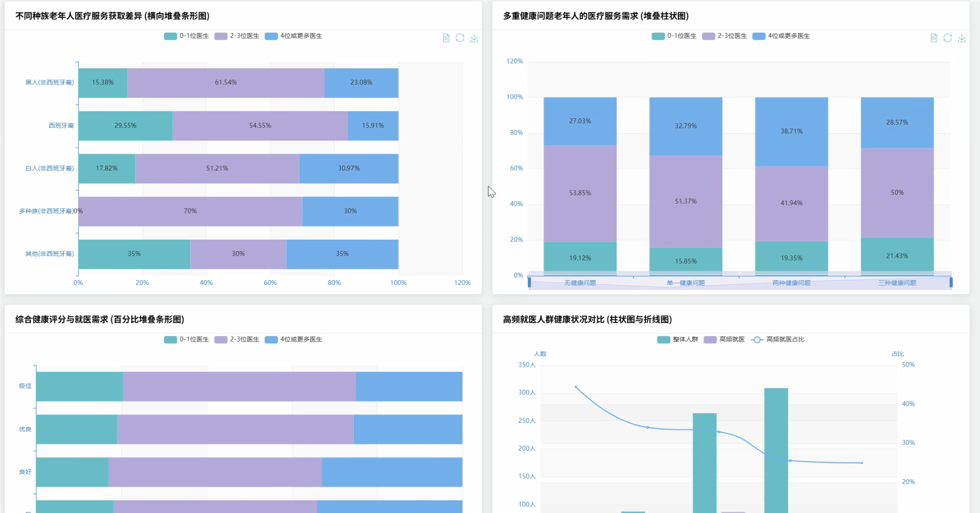The image size is (980, 513).
Task: Click left handle of data zoom slider
Action: coord(529,282)
